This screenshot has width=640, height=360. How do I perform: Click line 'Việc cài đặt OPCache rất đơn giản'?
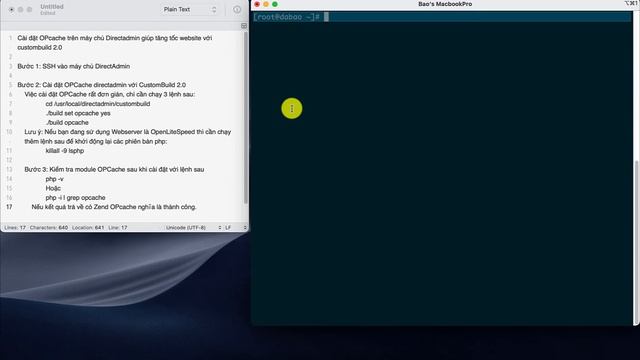[109, 94]
